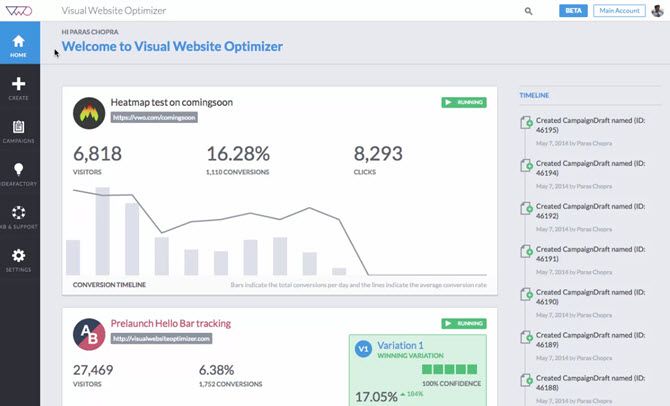
Task: Click the Running status badge on Heatmap test
Action: point(463,102)
